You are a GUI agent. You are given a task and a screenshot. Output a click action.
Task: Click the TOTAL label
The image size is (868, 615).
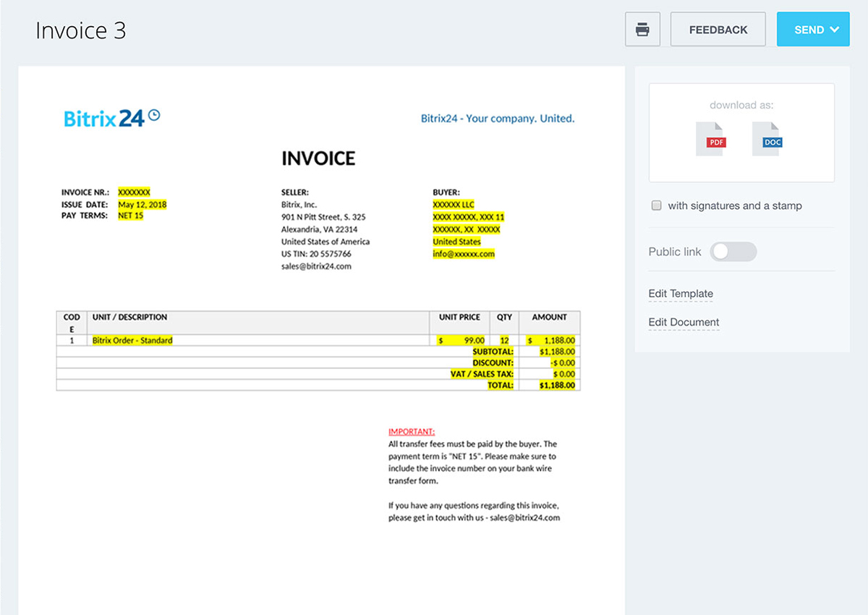[x=501, y=386]
